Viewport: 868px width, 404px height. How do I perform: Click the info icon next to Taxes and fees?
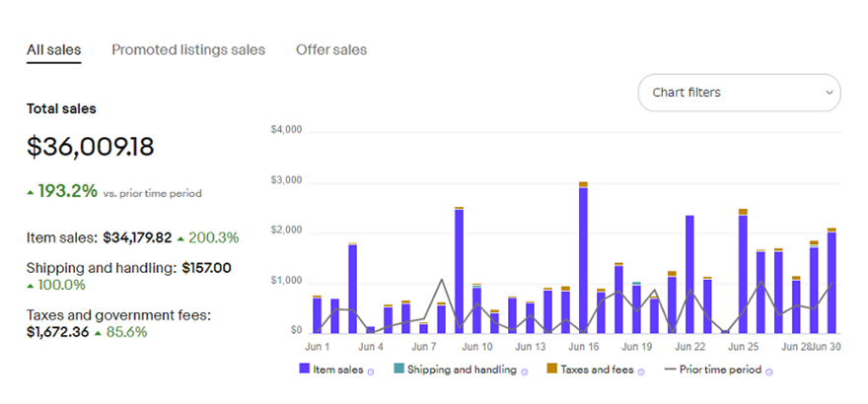[x=641, y=371]
